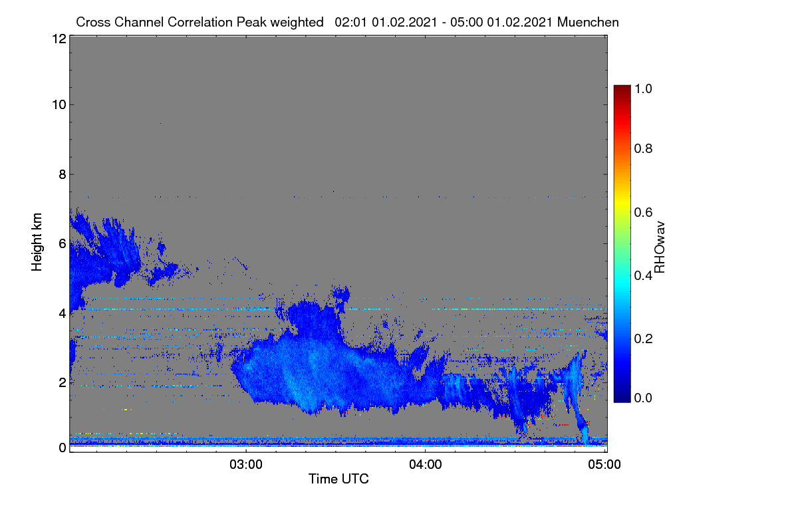Click the 'RHOwav' colorbar label
This screenshot has width=798, height=532.
point(660,247)
